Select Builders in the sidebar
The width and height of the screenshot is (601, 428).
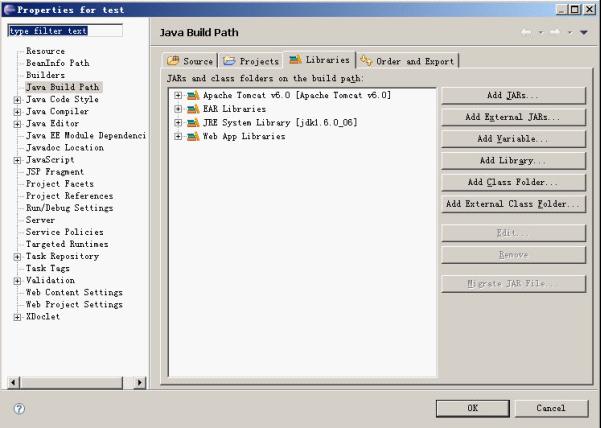(45, 75)
